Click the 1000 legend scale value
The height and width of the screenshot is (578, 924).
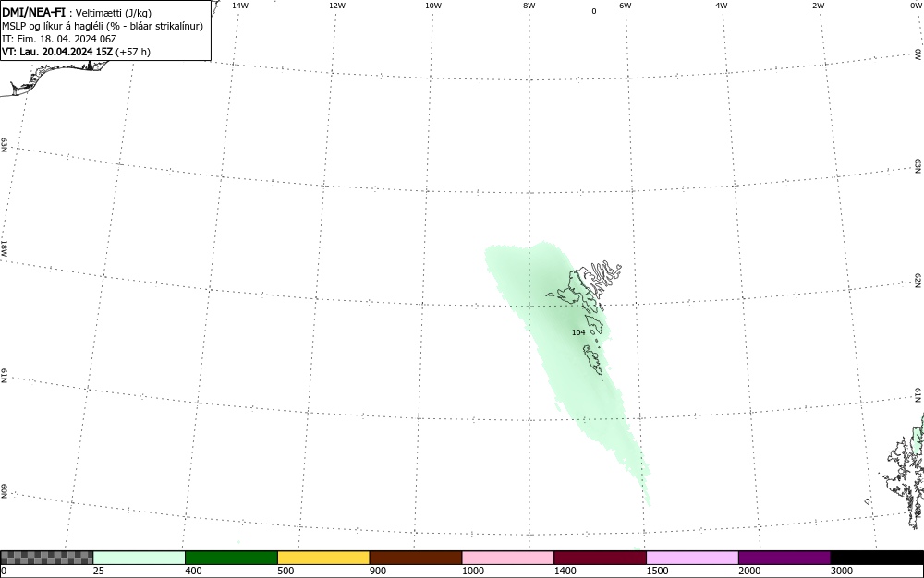click(x=472, y=571)
